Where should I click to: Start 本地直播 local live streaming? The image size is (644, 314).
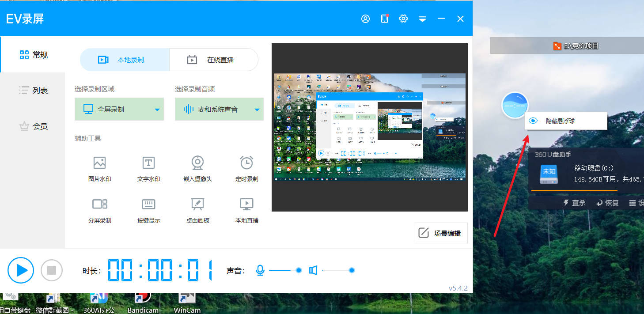click(246, 204)
